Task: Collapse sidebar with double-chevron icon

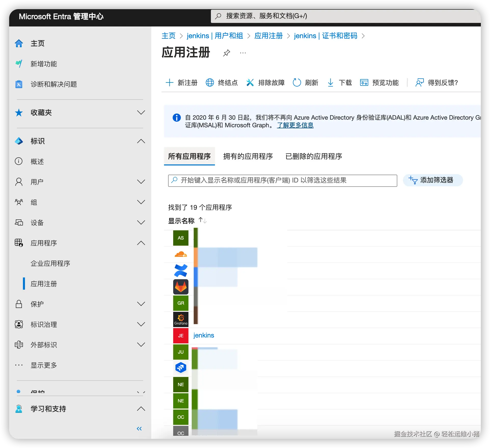Action: click(x=139, y=429)
